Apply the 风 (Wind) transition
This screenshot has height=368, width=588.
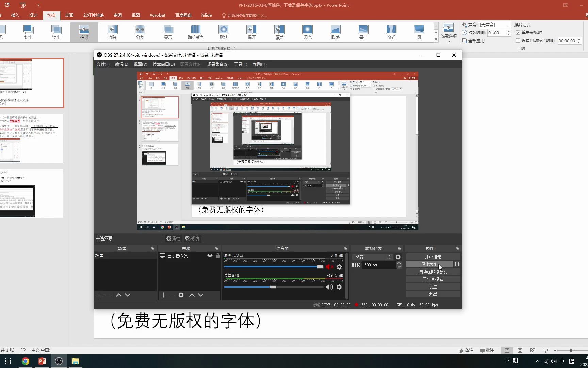pos(419,32)
